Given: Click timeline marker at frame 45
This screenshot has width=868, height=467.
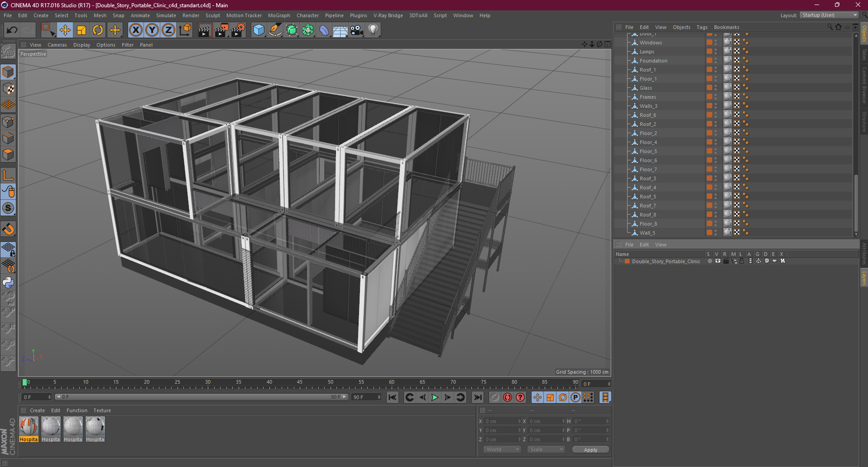Looking at the screenshot, I should click(x=300, y=383).
